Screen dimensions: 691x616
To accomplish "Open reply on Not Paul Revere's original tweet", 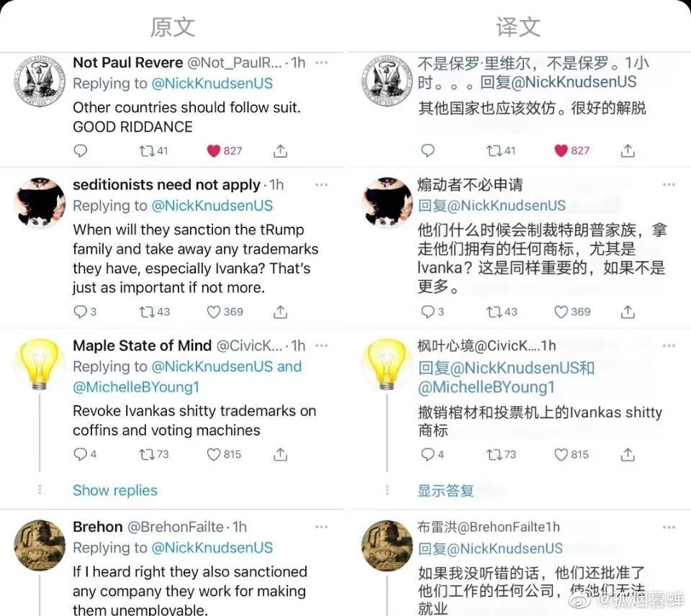I will 80,150.
